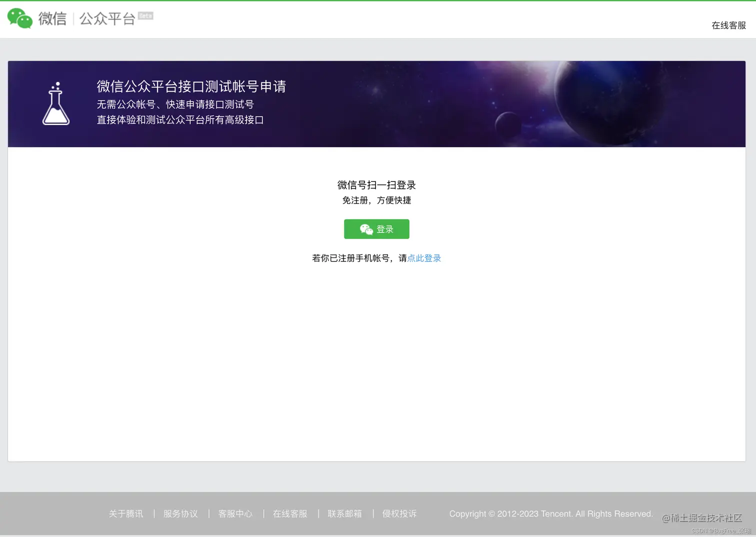The width and height of the screenshot is (756, 537).
Task: Click the 免注册，方便快捷 subtitle
Action: [376, 200]
